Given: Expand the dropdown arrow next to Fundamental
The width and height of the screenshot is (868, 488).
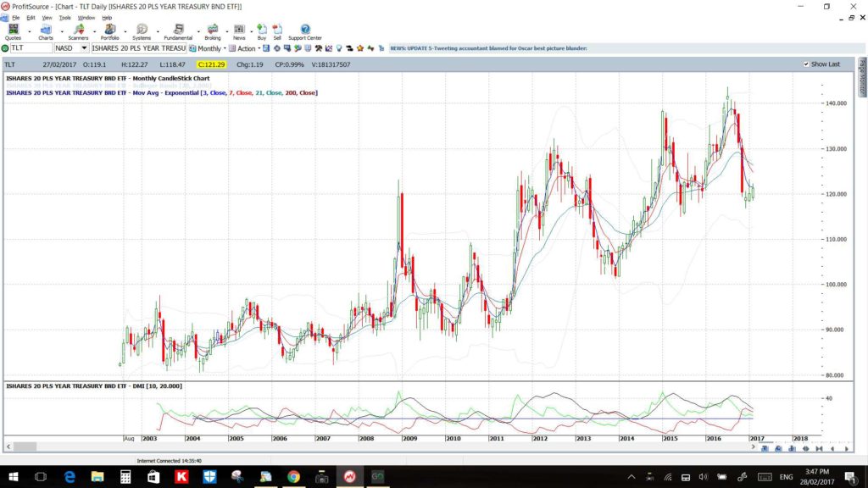Looking at the screenshot, I should (x=198, y=31).
